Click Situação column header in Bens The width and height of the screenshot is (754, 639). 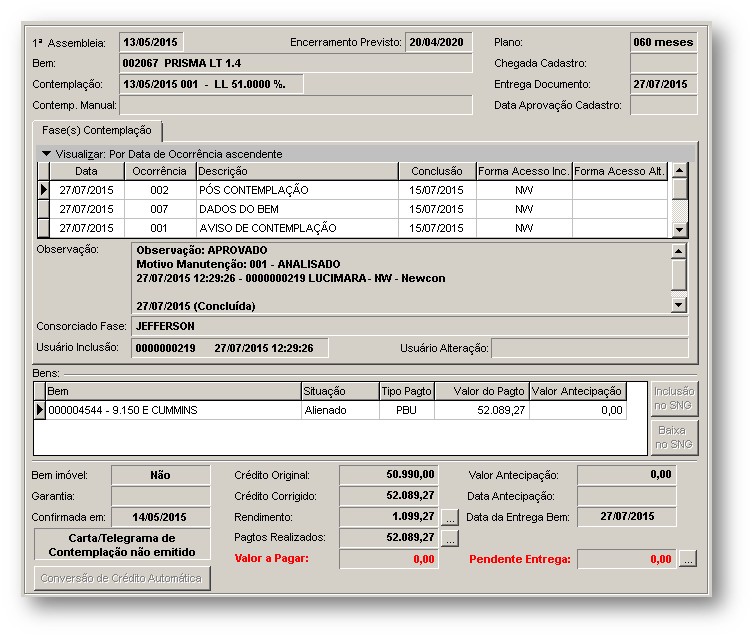(340, 391)
